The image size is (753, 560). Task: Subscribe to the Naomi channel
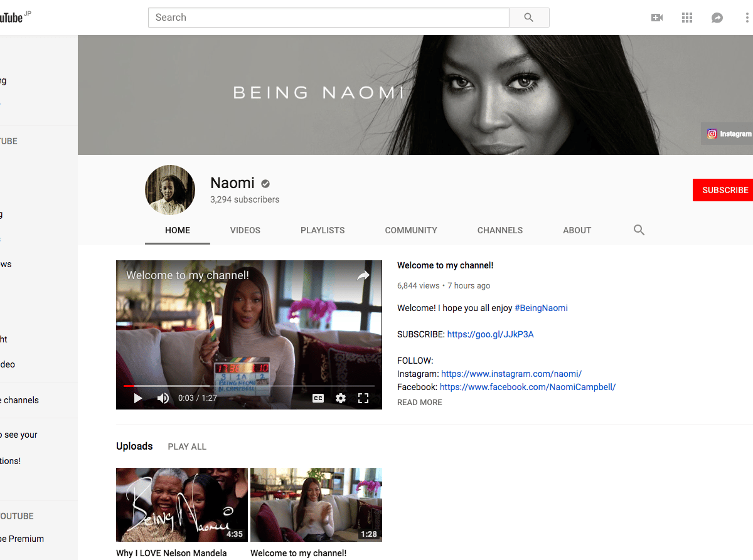click(x=724, y=190)
